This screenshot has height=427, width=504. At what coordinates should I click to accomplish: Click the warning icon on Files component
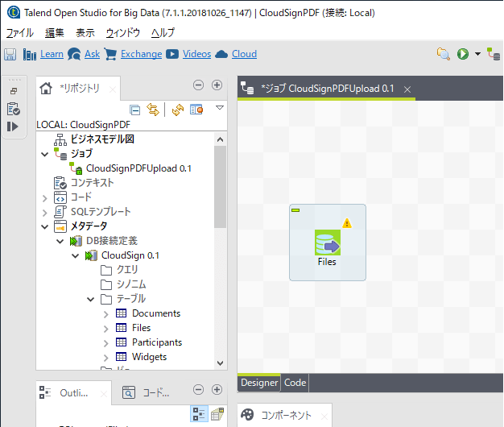pyautogui.click(x=347, y=223)
